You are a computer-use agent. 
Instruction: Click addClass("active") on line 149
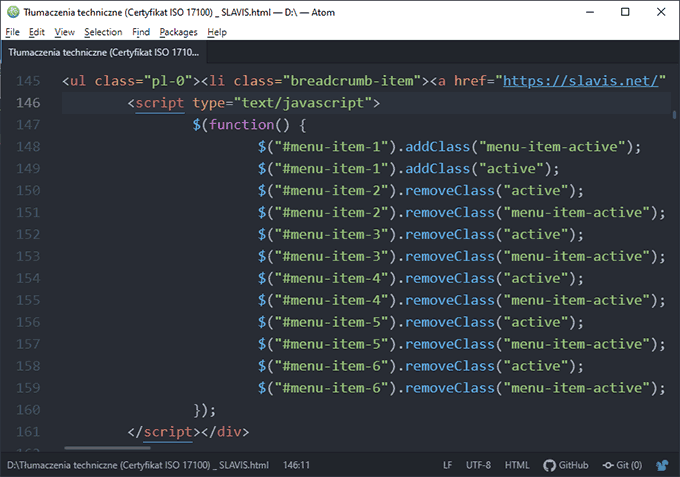point(478,169)
